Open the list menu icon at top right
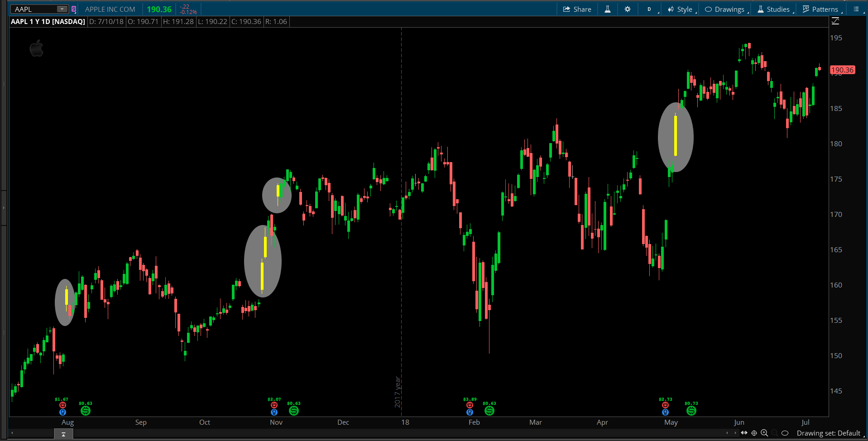Viewport: 868px width, 441px height. (x=856, y=9)
